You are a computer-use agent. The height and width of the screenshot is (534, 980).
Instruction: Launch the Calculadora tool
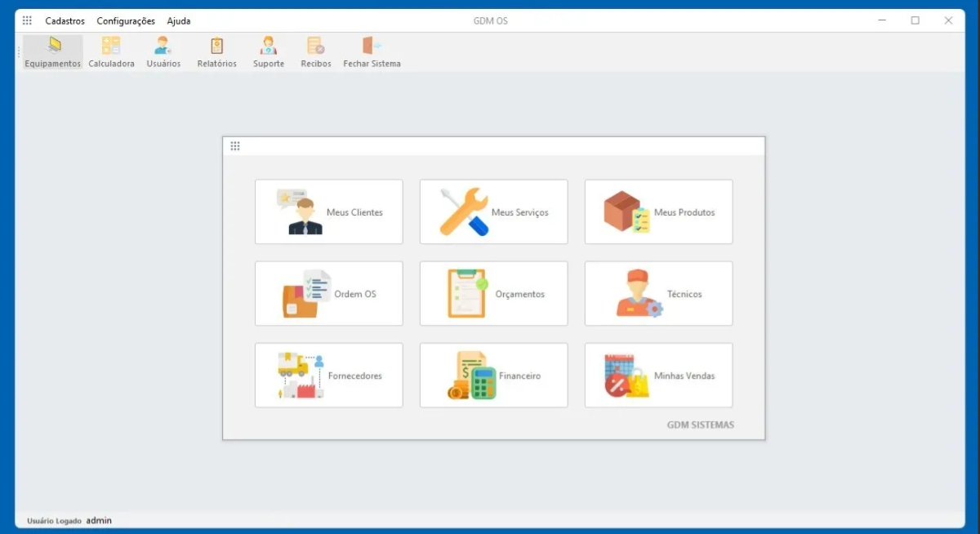[111, 51]
